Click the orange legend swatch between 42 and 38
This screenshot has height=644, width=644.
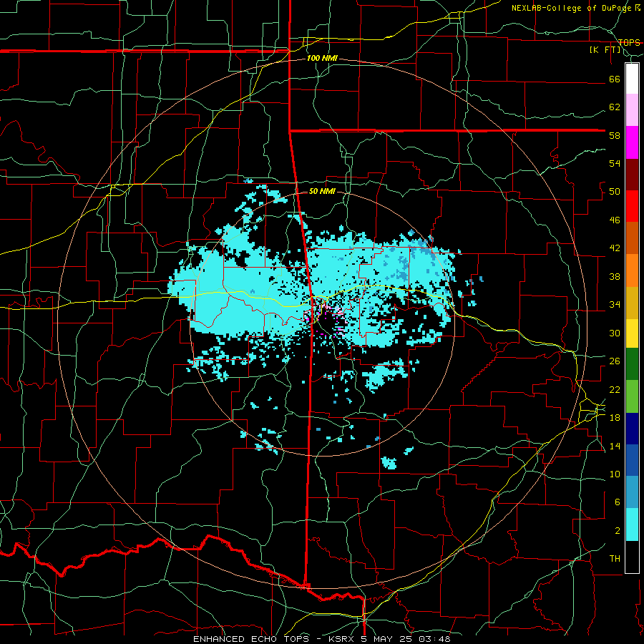tap(632, 270)
